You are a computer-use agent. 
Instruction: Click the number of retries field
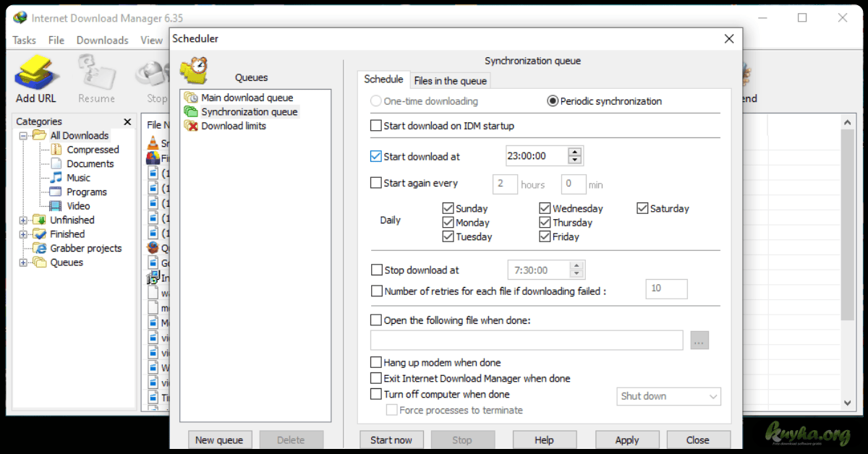[x=666, y=288]
